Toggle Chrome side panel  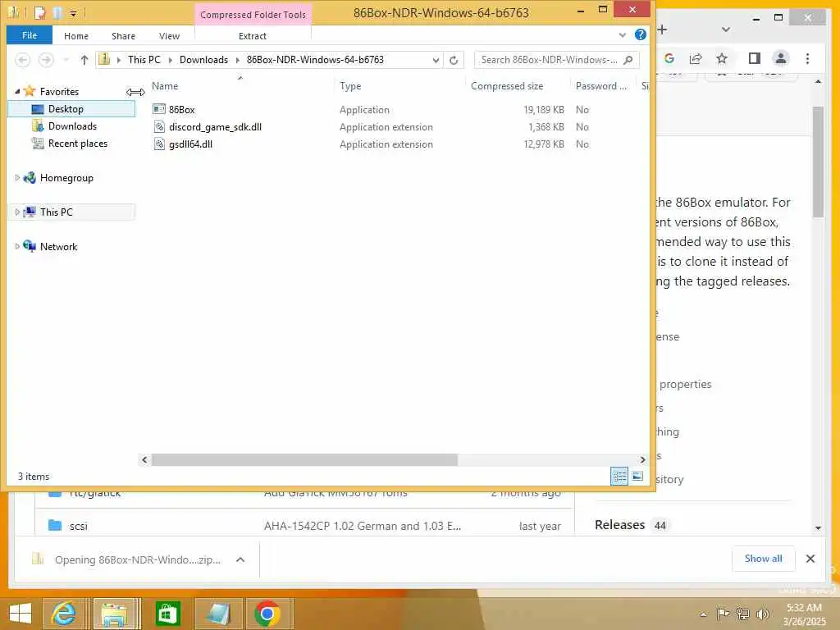(x=755, y=58)
